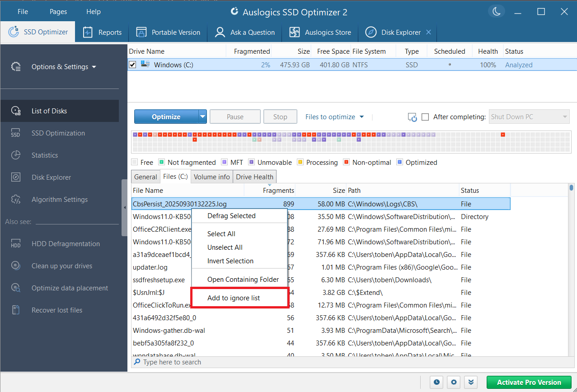Click the Statistics pie chart icon
Viewport: 577px width, 392px height.
pyautogui.click(x=16, y=155)
